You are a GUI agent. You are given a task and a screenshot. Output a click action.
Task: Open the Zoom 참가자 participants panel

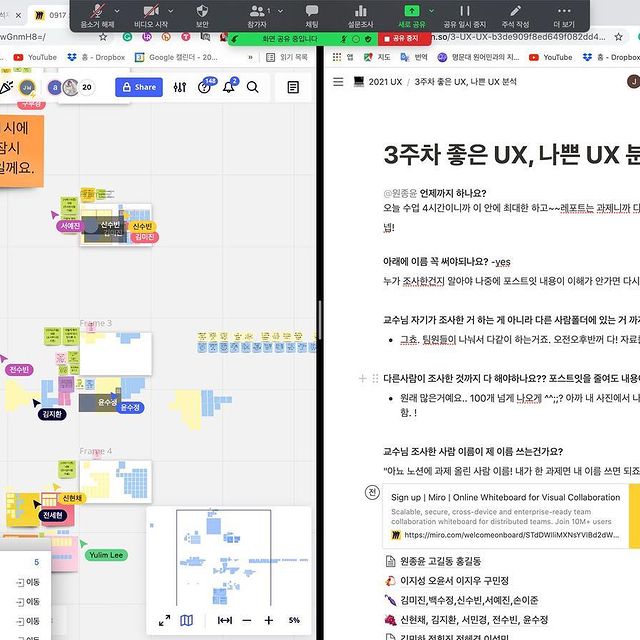[259, 15]
